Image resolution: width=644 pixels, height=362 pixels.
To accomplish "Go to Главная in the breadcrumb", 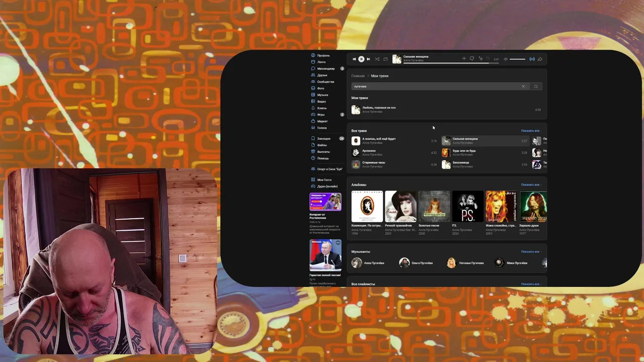I will [x=358, y=76].
